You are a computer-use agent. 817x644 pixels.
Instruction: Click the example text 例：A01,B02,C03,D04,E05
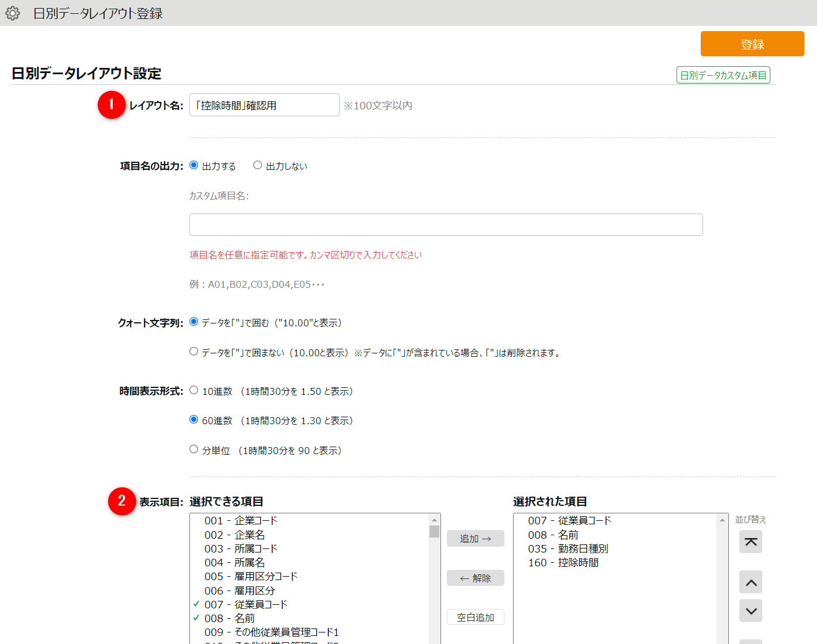(x=257, y=284)
